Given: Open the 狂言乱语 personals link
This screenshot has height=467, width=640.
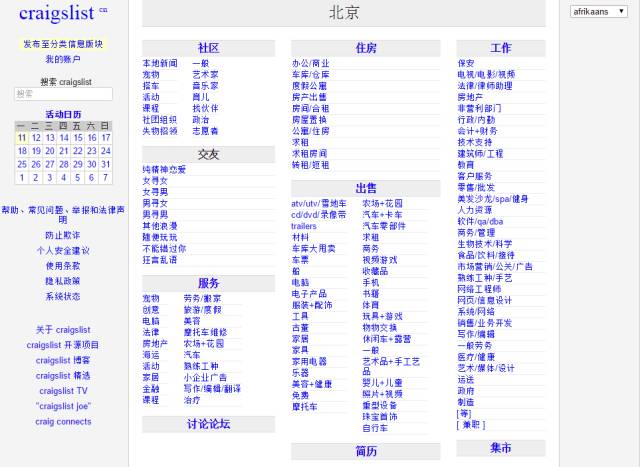Looking at the screenshot, I should click(160, 260).
